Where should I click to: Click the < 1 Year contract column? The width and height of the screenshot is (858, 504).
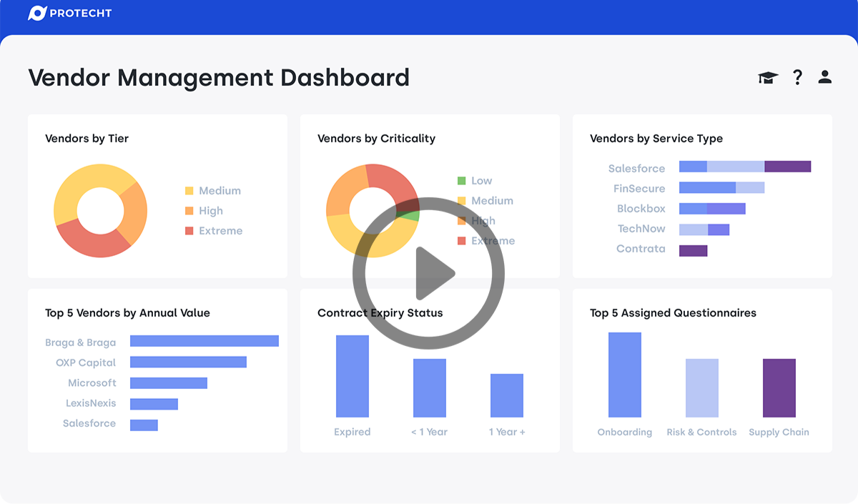pos(430,388)
